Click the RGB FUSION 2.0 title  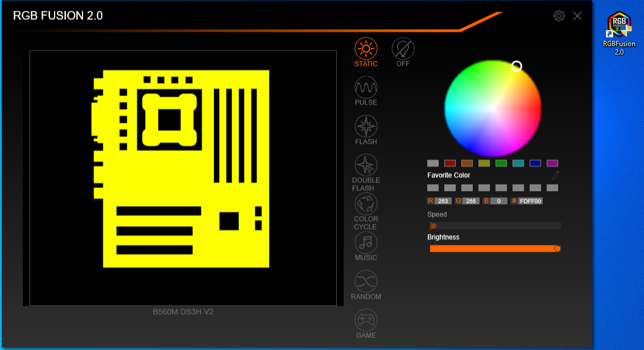[x=58, y=15]
